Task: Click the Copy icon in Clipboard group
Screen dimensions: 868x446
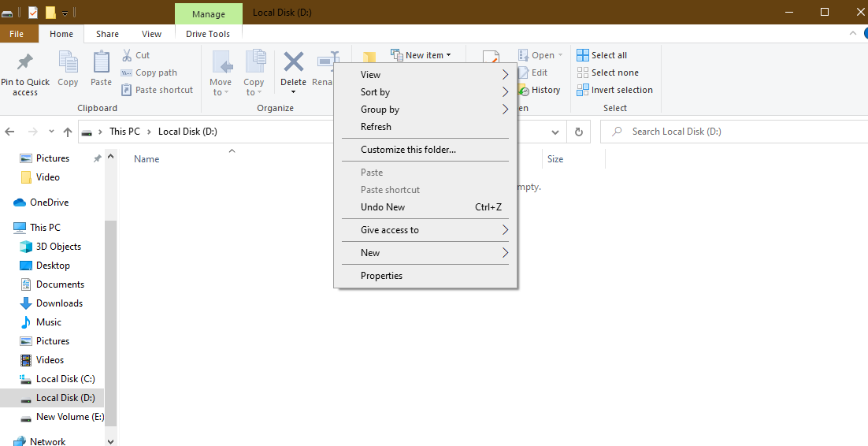Action: tap(68, 62)
